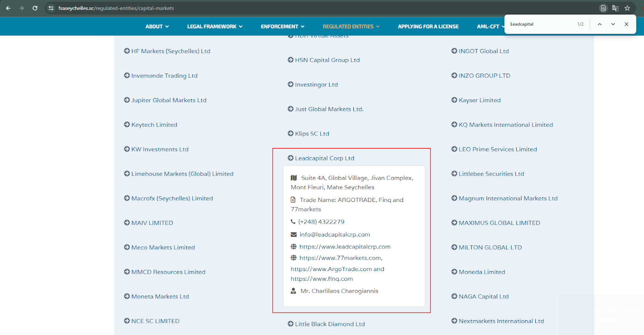Open Nextmarkets International Ltd entry
The height and width of the screenshot is (335, 644).
pyautogui.click(x=498, y=321)
